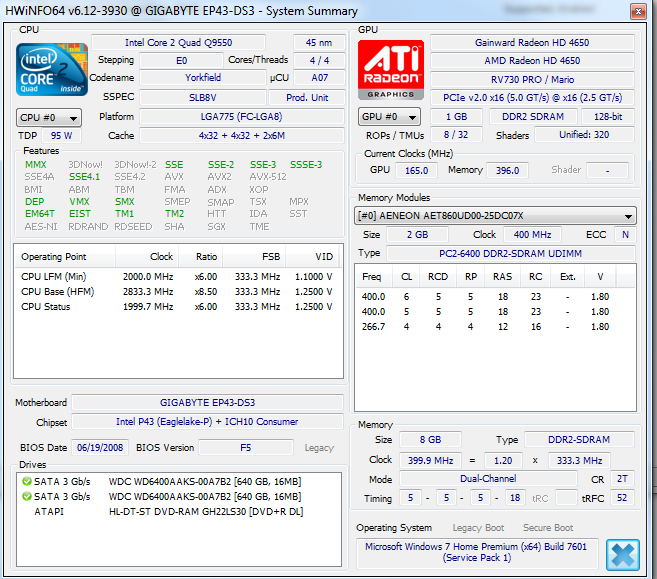Screen dimensions: 657x579
Task: Click the BIOS version F5 field
Action: pyautogui.click(x=246, y=448)
